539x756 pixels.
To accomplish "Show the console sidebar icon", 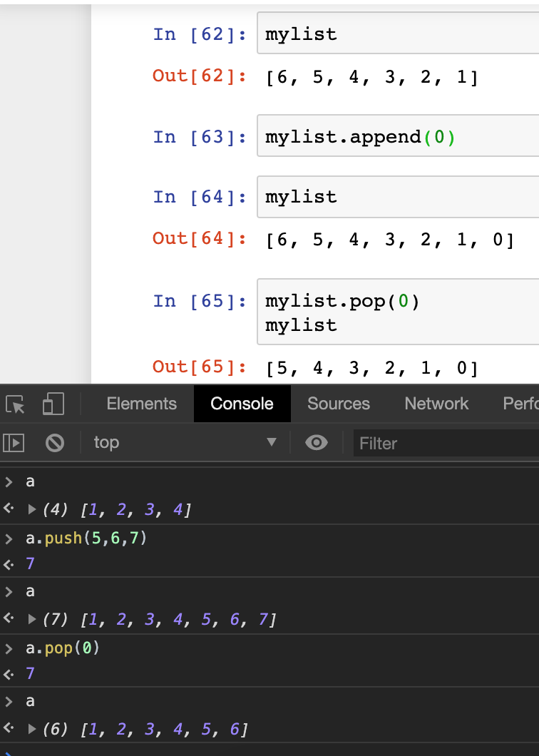I will point(14,443).
